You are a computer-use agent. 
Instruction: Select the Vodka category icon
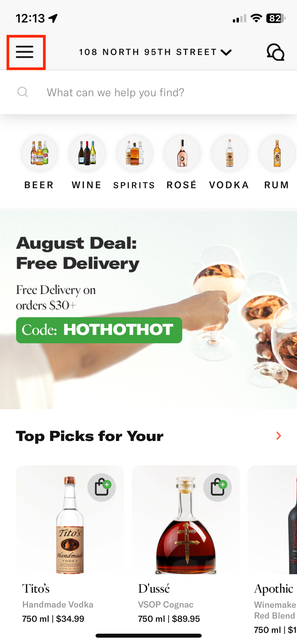point(229,153)
